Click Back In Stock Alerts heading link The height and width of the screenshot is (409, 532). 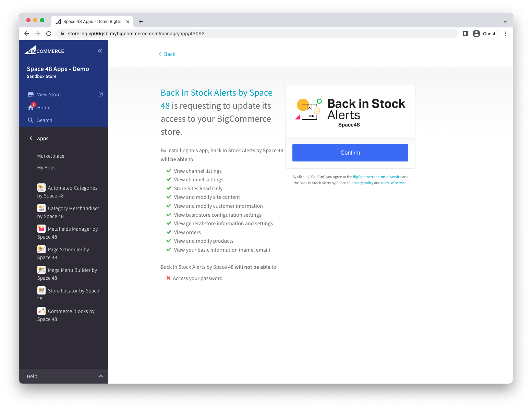(x=217, y=99)
